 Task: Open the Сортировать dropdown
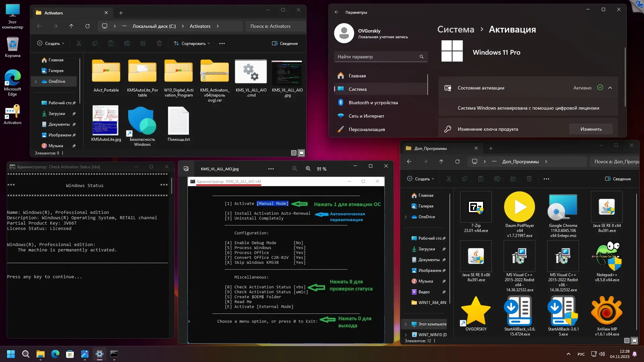coord(192,43)
